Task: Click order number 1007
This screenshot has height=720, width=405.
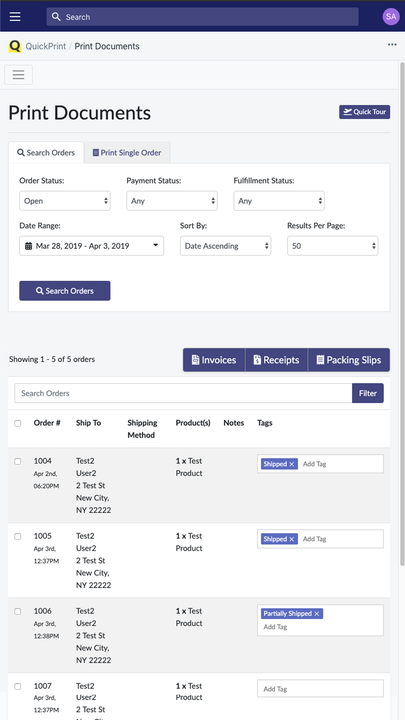Action: [43, 686]
